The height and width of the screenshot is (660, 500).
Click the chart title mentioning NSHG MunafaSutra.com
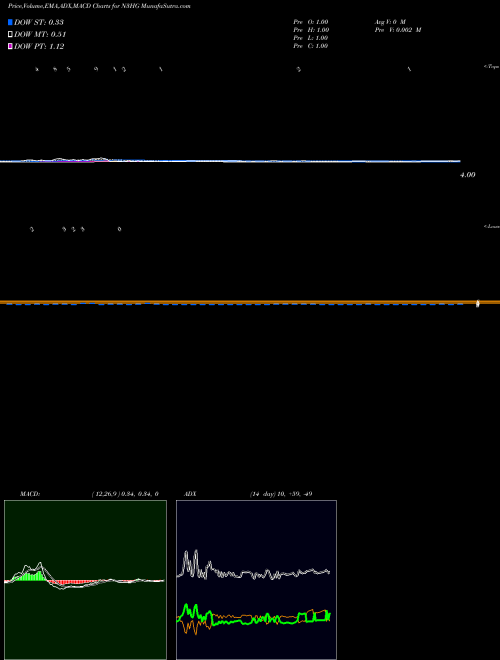(99, 7)
